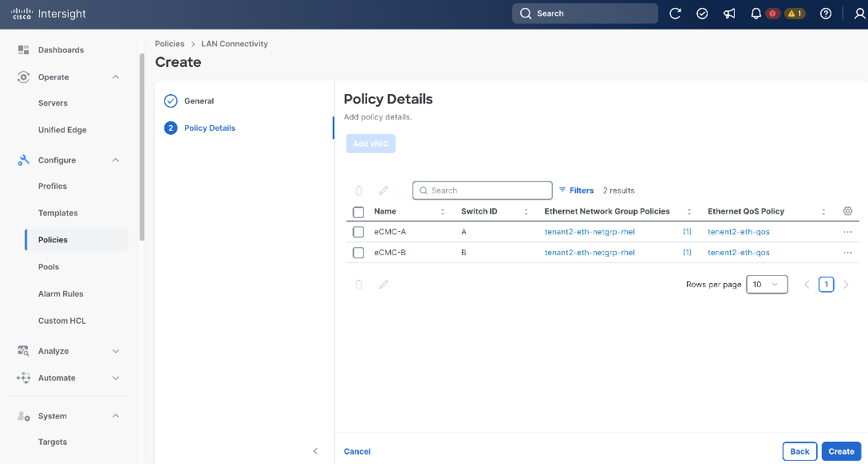Collapse the Configure section

coord(116,159)
